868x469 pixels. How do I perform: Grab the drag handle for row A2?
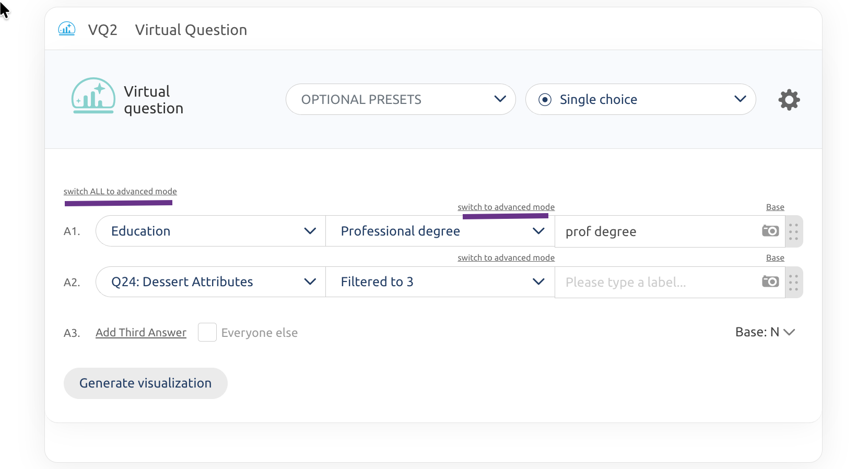(x=793, y=282)
